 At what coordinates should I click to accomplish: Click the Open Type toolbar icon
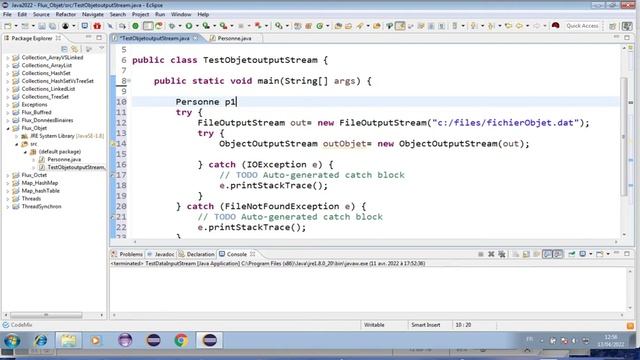click(x=338, y=26)
